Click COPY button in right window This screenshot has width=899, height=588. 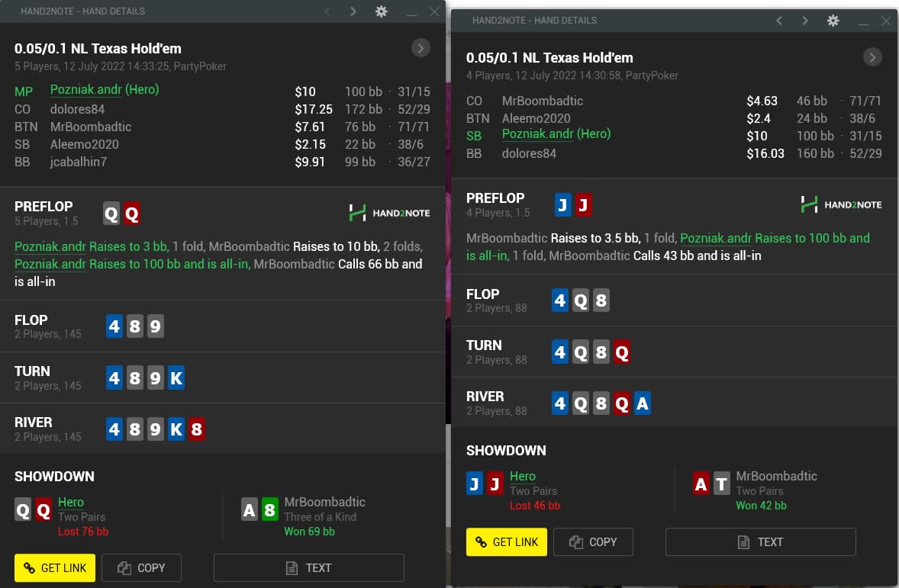pos(594,542)
